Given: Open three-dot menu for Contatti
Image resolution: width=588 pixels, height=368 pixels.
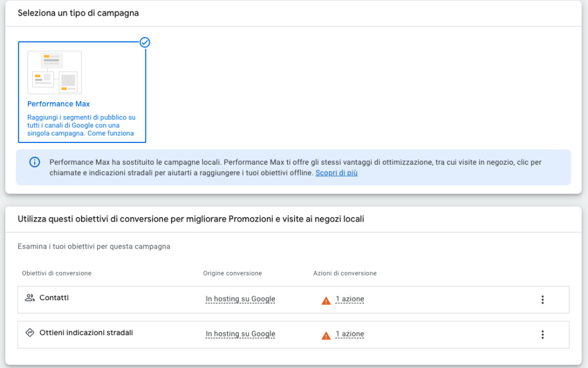Looking at the screenshot, I should click(542, 300).
